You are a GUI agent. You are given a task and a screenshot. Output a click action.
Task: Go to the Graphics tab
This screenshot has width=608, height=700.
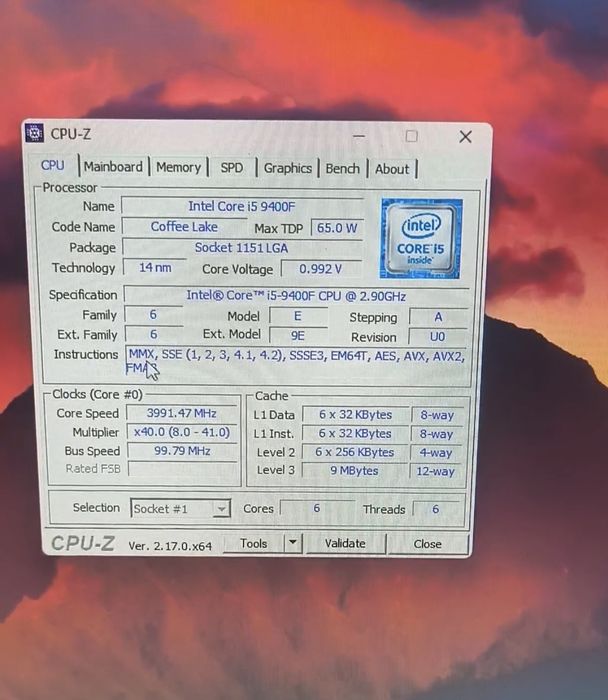click(287, 168)
